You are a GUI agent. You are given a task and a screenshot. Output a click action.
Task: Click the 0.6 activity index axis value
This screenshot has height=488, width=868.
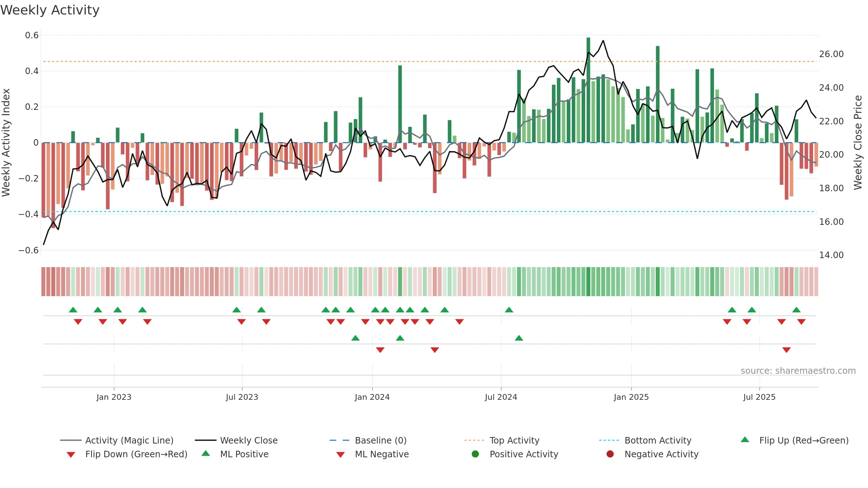(32, 35)
